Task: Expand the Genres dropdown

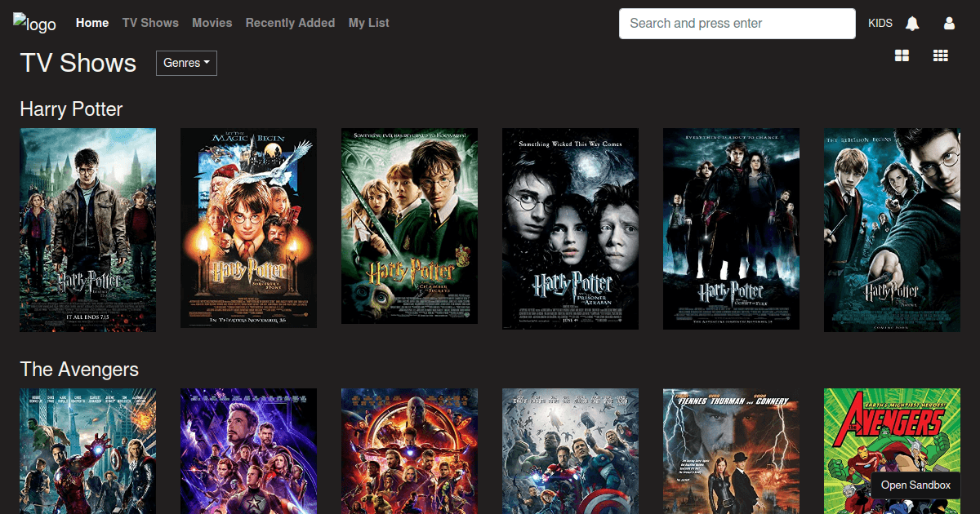Action: coord(186,63)
